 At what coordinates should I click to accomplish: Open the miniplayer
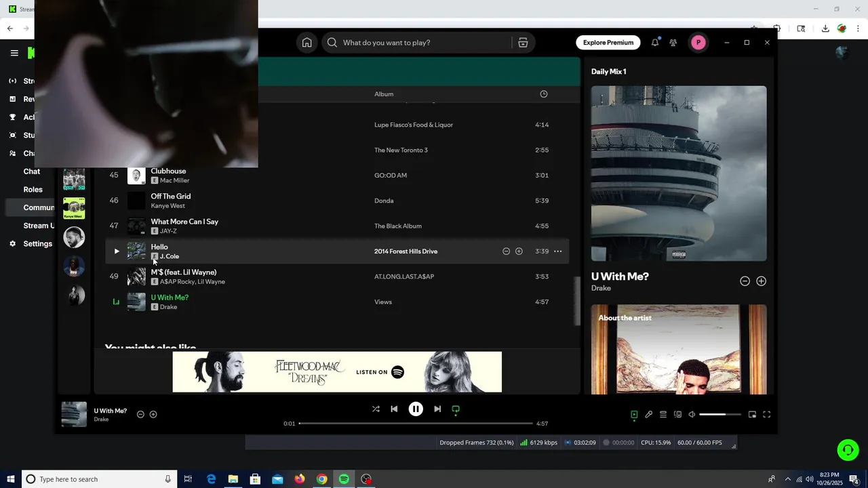(752, 415)
